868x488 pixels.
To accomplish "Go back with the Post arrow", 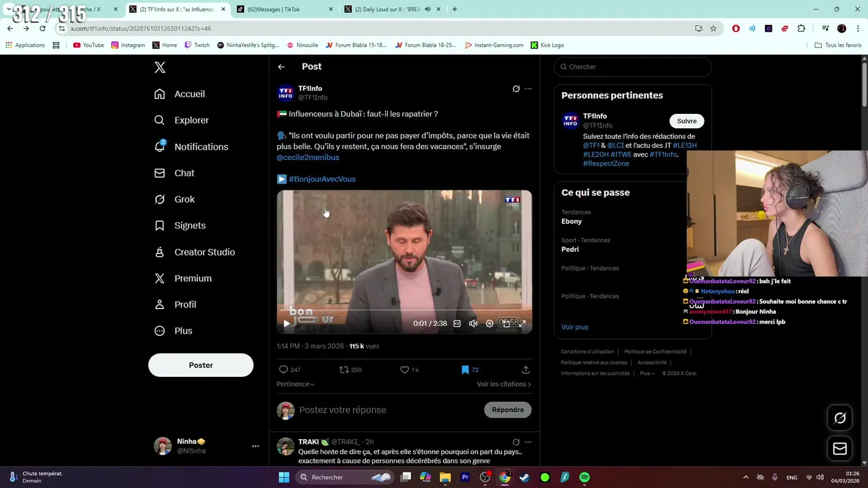I will point(281,66).
